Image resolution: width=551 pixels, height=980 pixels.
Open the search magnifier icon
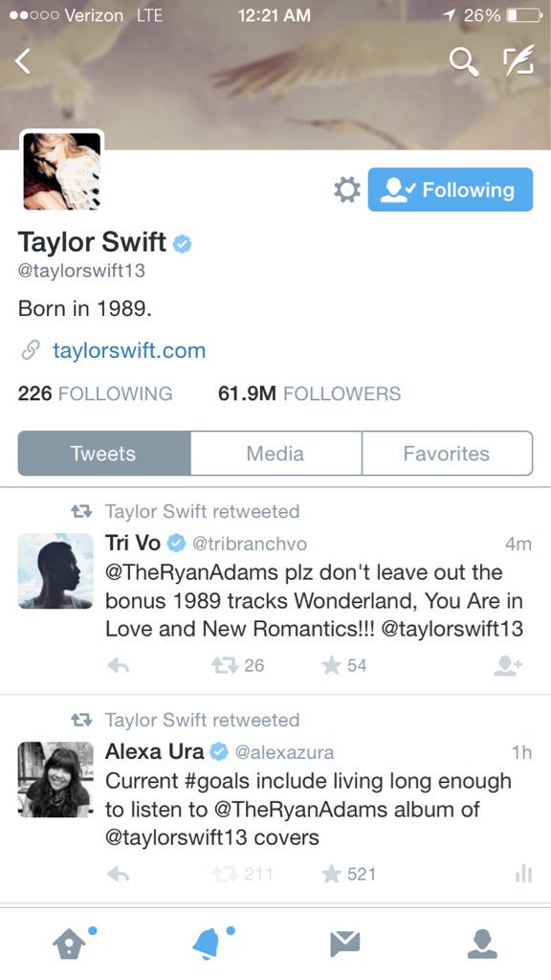click(464, 62)
